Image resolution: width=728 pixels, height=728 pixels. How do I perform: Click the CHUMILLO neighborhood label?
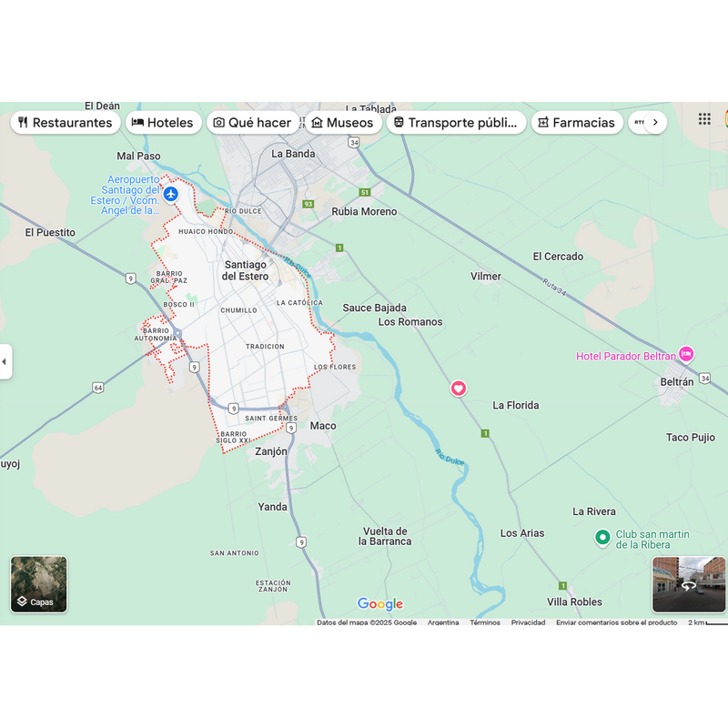pyautogui.click(x=238, y=310)
